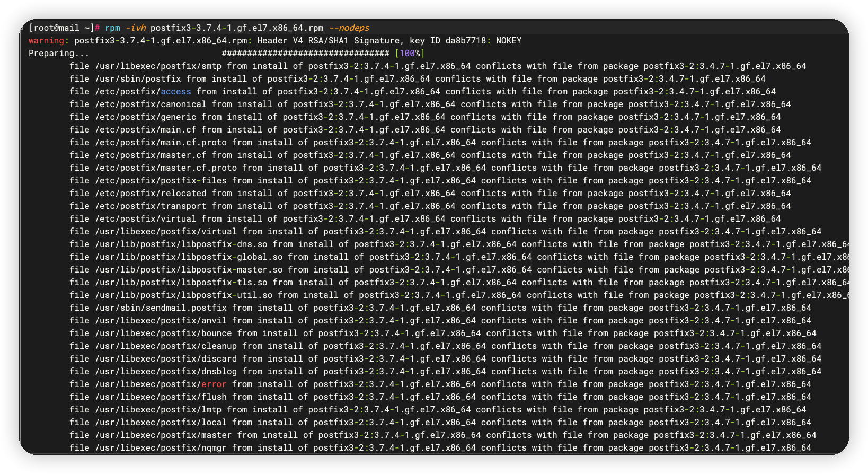
Task: Select the path /etc/postfix/master.cf
Action: 151,155
